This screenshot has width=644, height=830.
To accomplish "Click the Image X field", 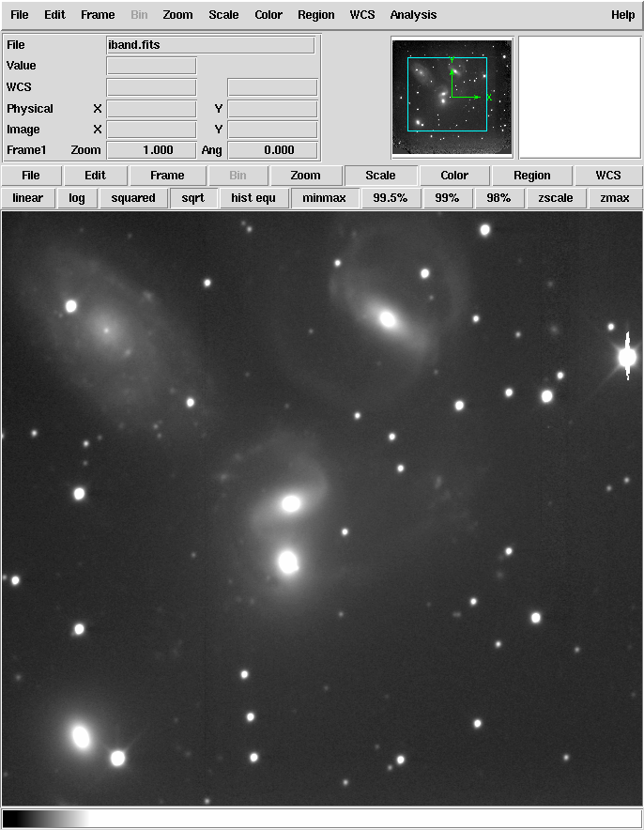I will (x=151, y=130).
